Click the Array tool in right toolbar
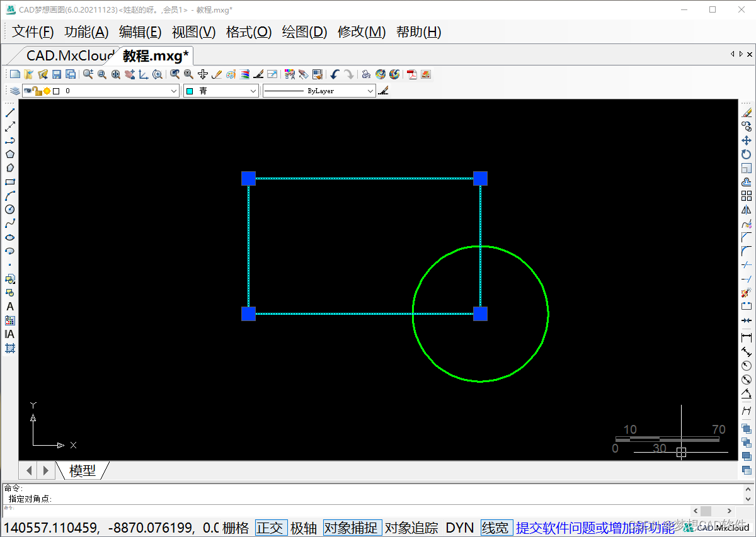 747,196
